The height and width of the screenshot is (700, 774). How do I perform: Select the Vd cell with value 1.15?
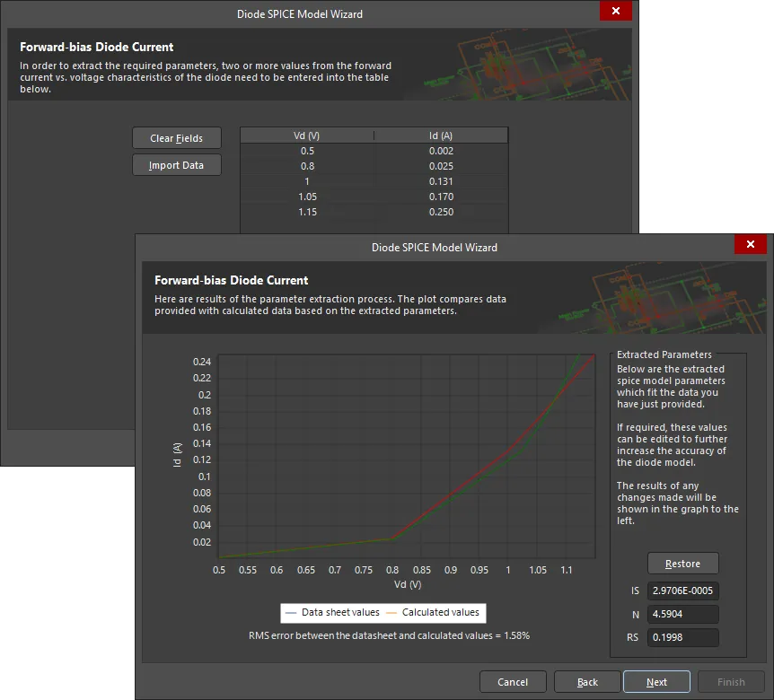(x=307, y=212)
